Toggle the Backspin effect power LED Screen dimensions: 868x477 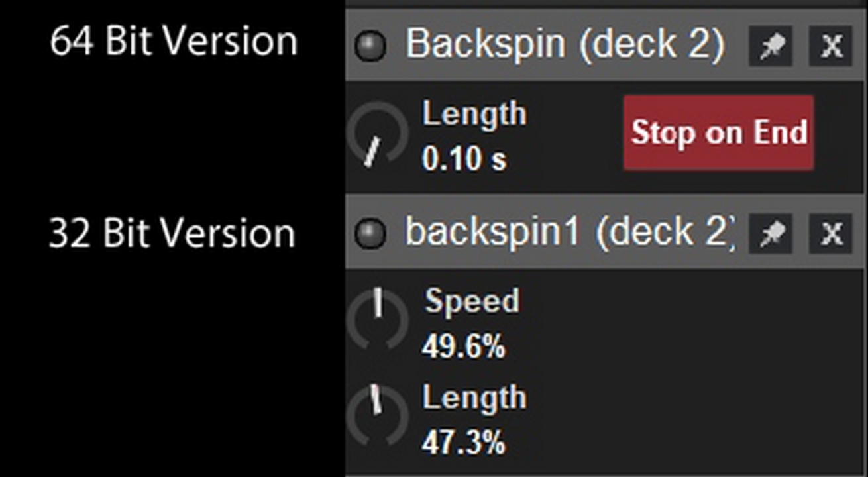[x=370, y=46]
